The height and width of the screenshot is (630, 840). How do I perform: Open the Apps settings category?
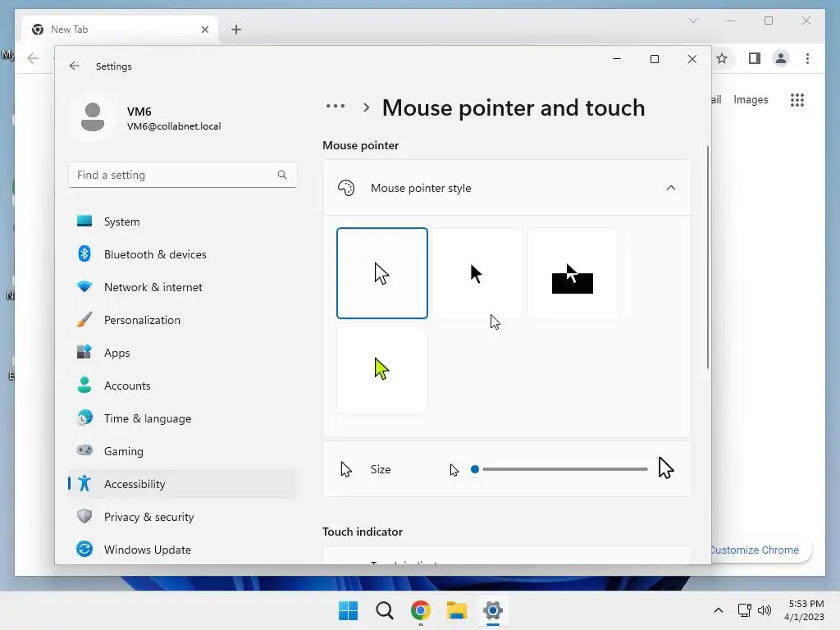click(183, 353)
